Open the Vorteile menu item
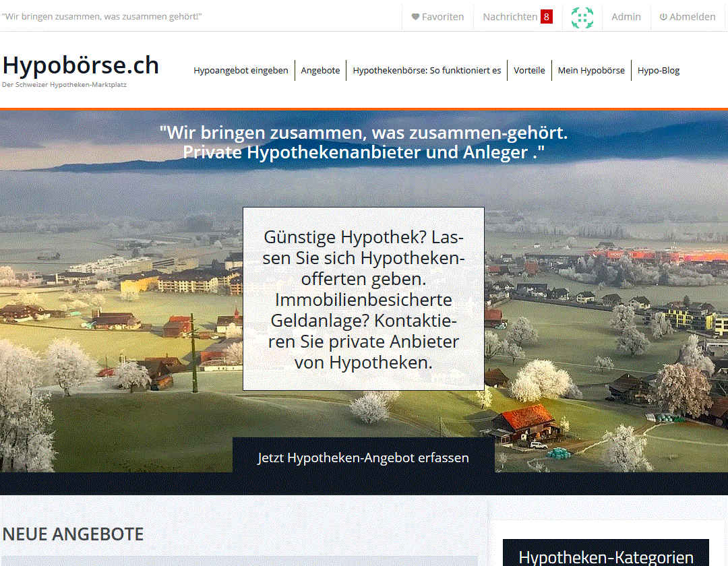Viewport: 728px width, 566px height. point(529,71)
